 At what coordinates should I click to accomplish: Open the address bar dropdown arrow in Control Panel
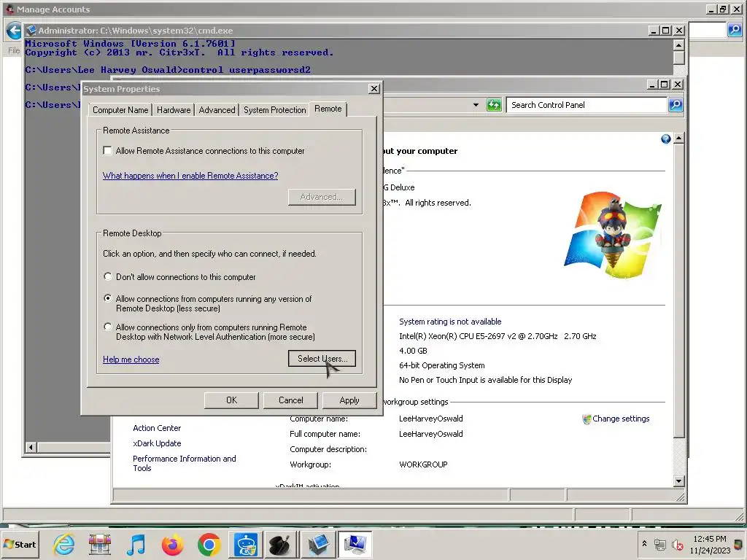point(476,105)
